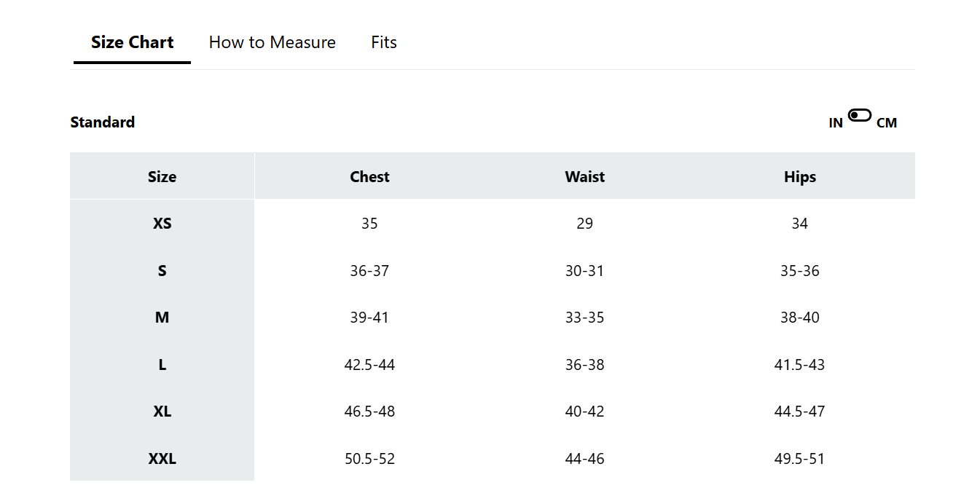Click the 42.5-44 chest value for L

tap(369, 365)
